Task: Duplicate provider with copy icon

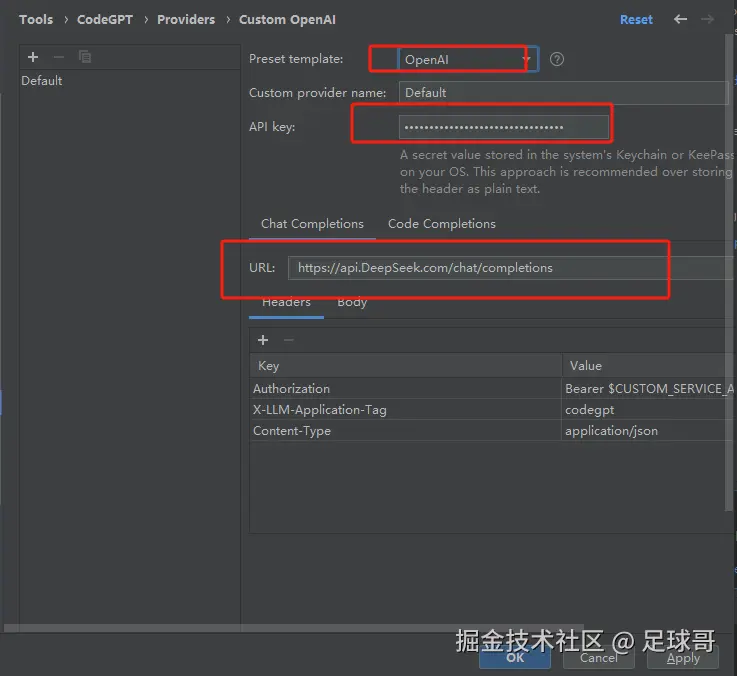Action: pyautogui.click(x=85, y=57)
